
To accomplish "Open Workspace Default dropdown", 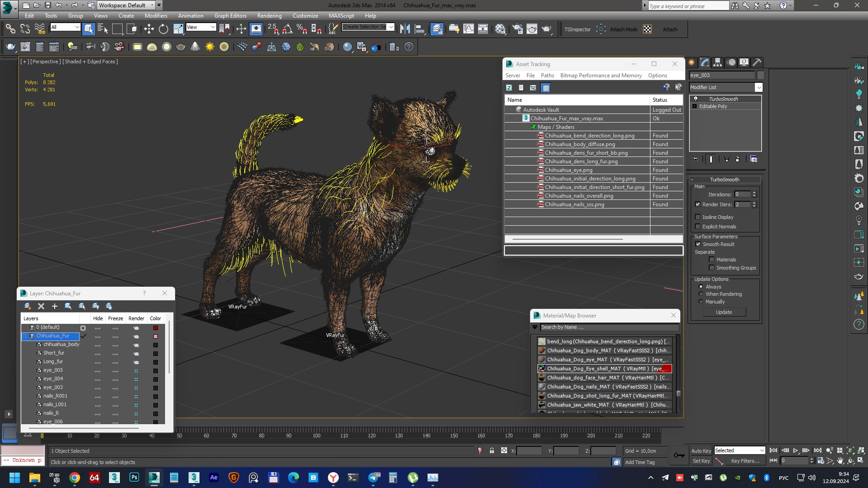I will pyautogui.click(x=126, y=5).
